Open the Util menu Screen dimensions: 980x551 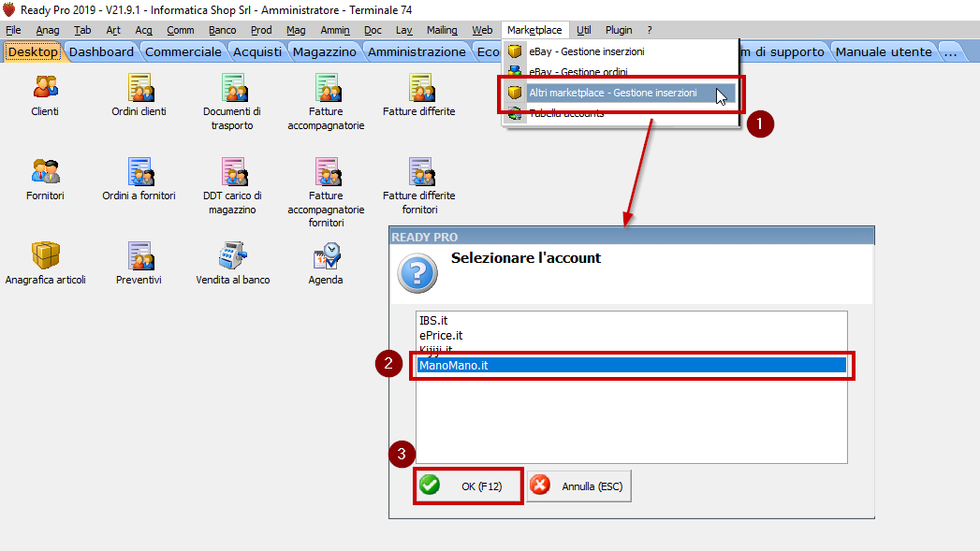pyautogui.click(x=584, y=30)
